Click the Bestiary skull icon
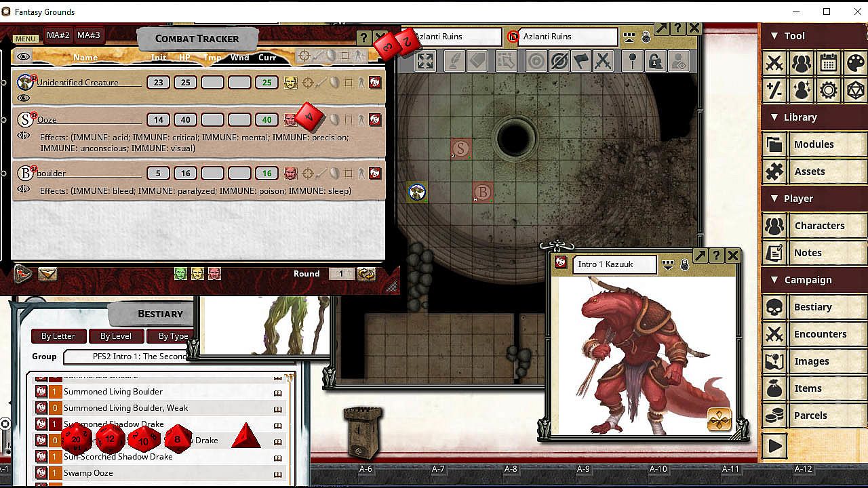The width and height of the screenshot is (868, 488). point(774,307)
